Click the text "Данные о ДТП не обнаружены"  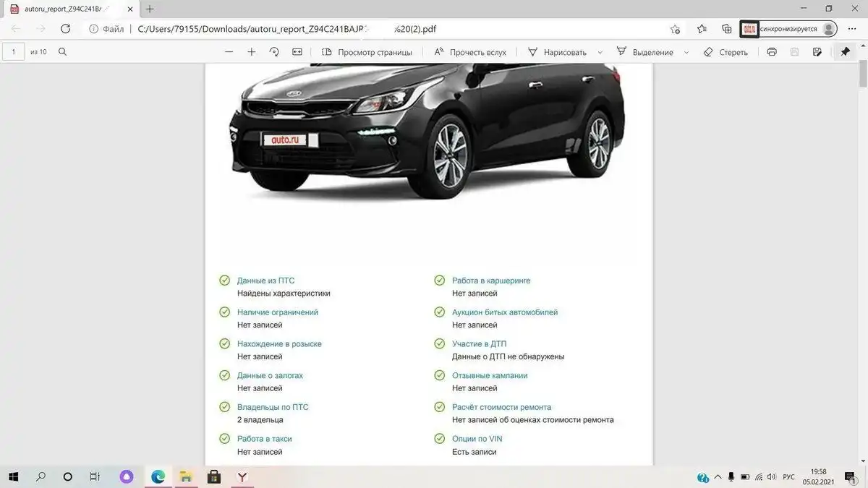[508, 357]
